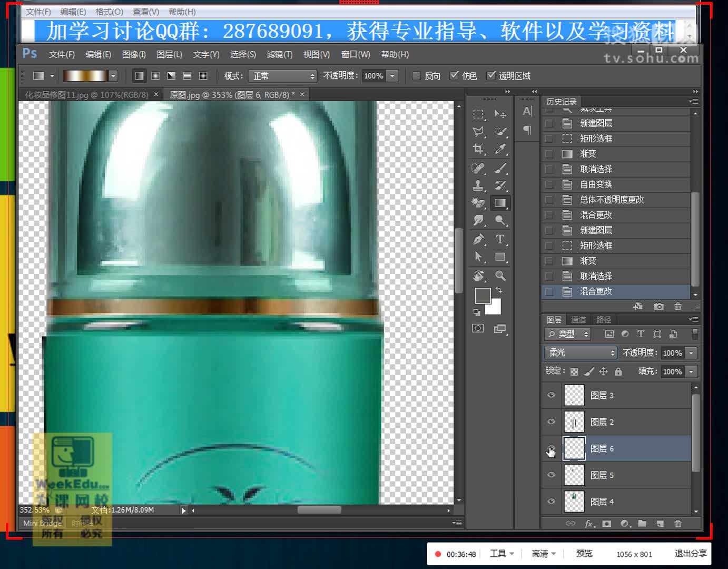
Task: Choose the diamond gradient style
Action: coord(203,76)
